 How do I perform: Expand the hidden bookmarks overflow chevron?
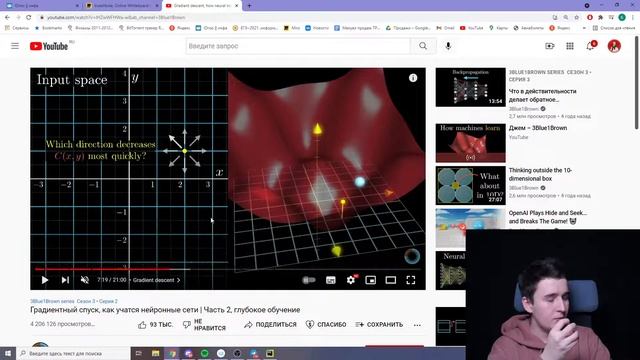click(584, 28)
